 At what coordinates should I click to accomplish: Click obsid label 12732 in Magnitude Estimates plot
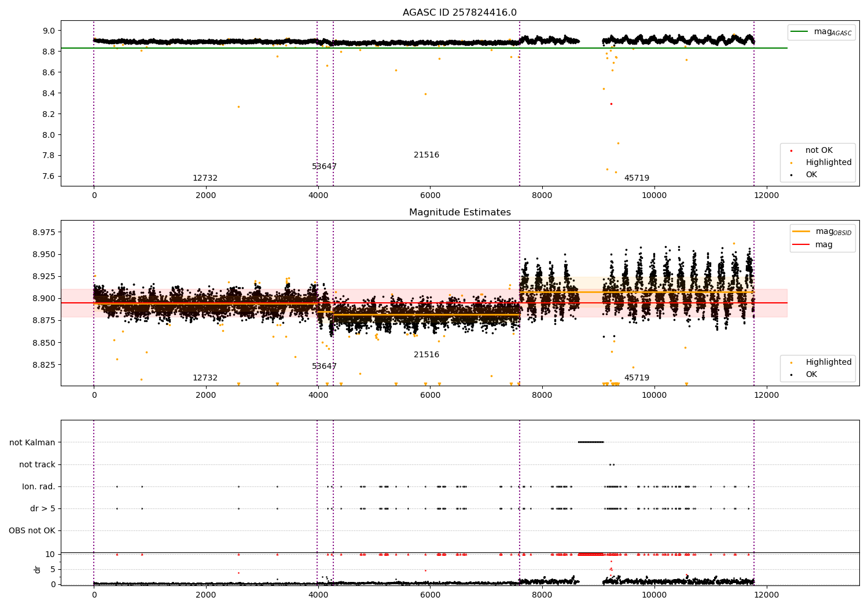click(205, 378)
